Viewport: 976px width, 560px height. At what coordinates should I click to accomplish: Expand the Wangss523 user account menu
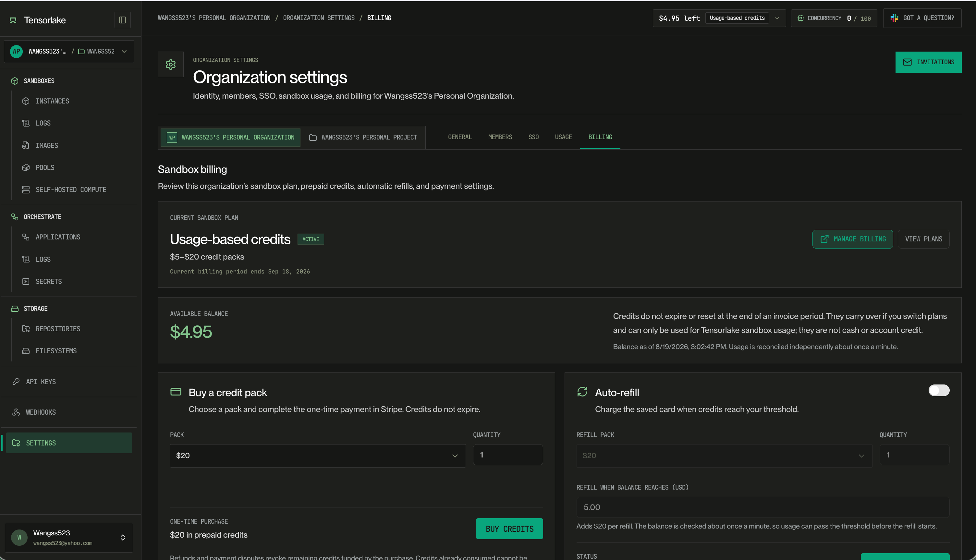click(69, 537)
